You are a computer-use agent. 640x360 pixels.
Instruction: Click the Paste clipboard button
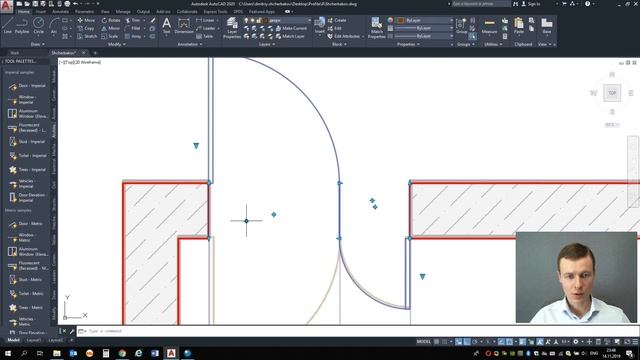tap(519, 26)
